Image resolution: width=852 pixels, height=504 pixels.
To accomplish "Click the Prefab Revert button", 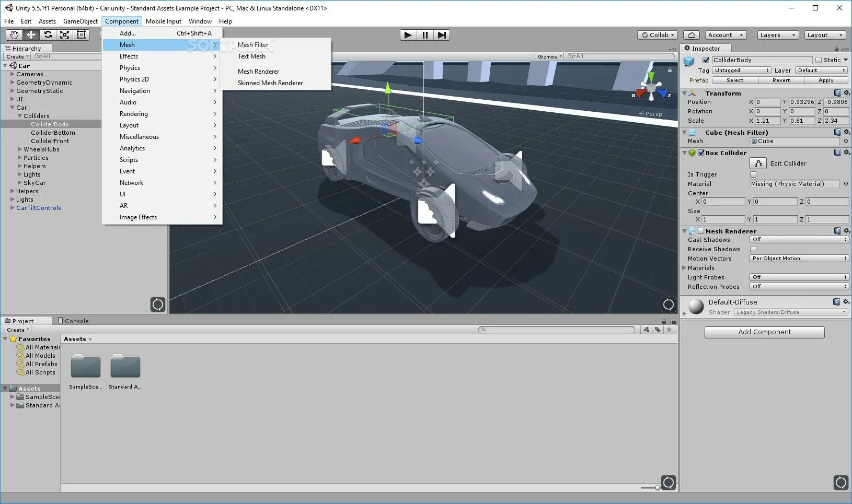I will 781,80.
